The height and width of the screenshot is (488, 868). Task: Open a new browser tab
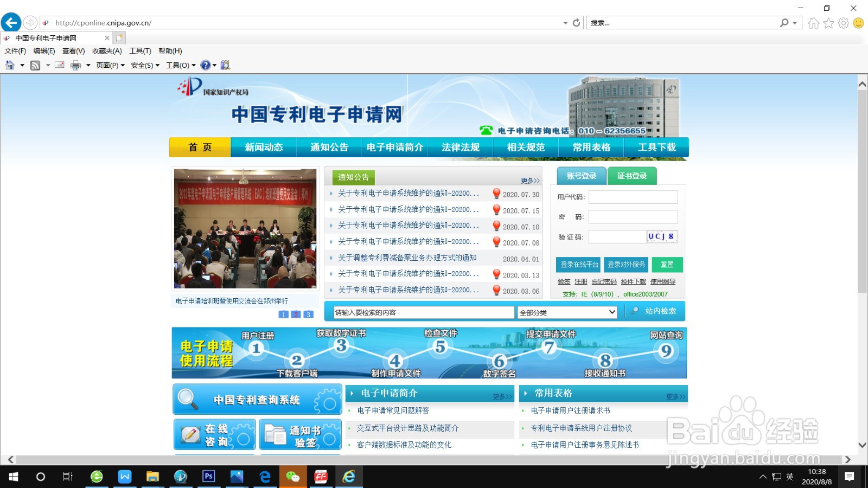(x=119, y=38)
